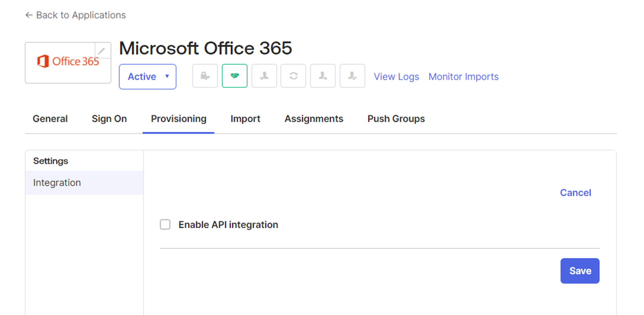Click the user with outgoing arrow icon
644x315 pixels.
coord(323,76)
